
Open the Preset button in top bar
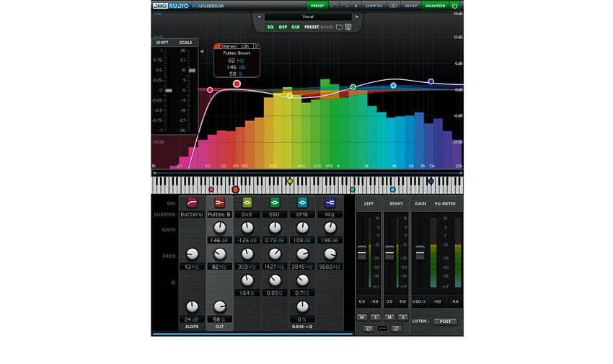click(x=317, y=6)
